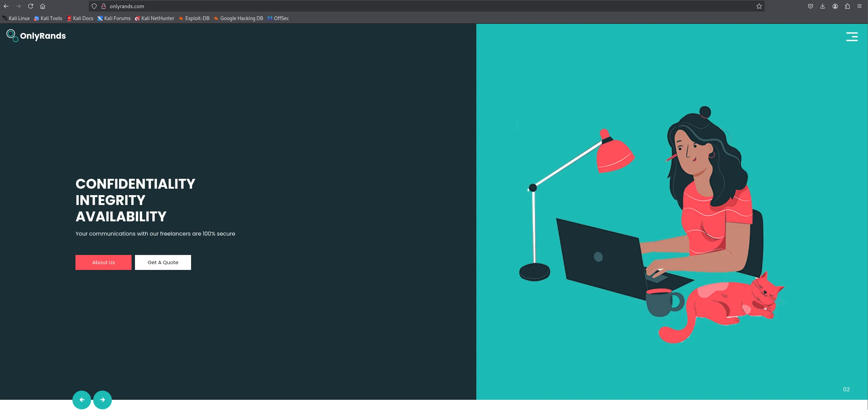Show previous slide with left arrow
The width and height of the screenshot is (868, 410).
point(82,400)
